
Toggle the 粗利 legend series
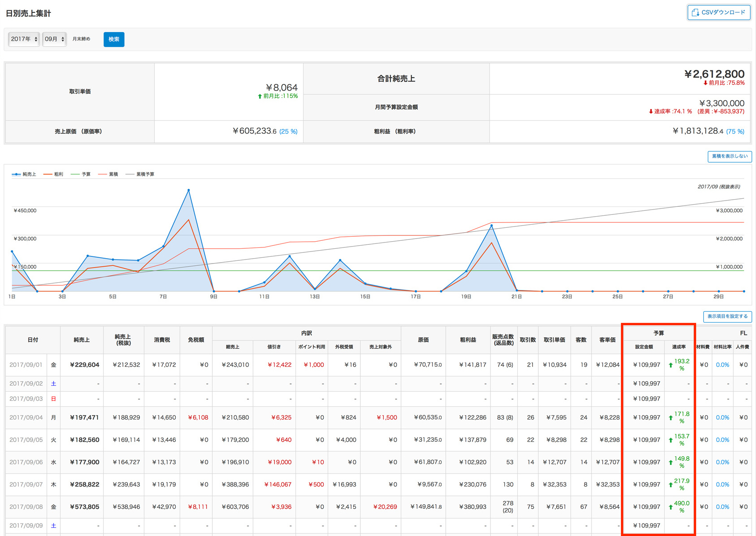point(54,174)
